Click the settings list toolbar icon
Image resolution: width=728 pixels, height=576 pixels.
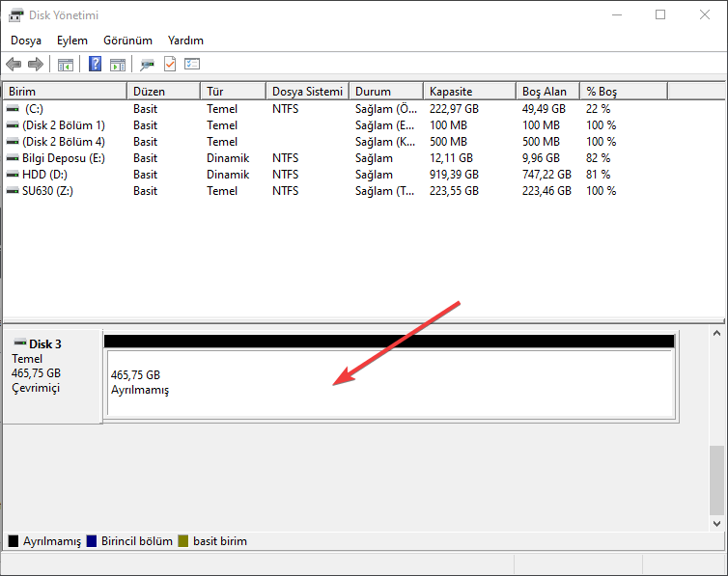pyautogui.click(x=192, y=64)
